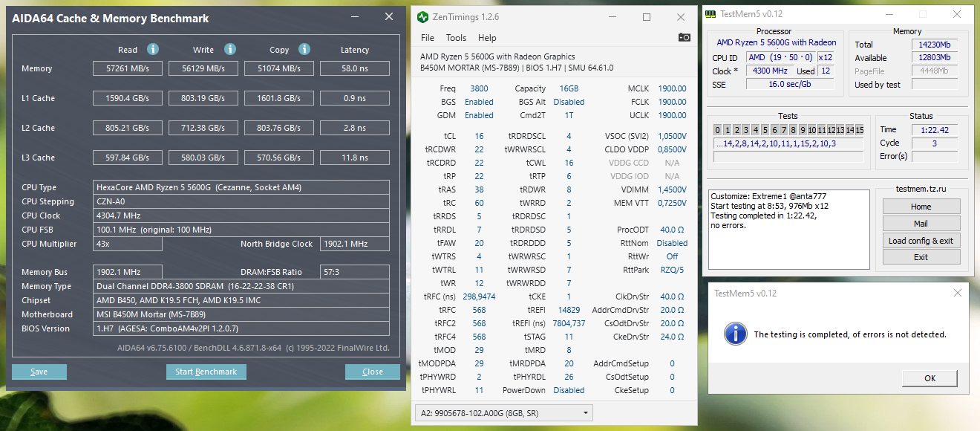The height and width of the screenshot is (431, 980).
Task: Click the ProcODT value 40.0 Ω
Action: click(673, 230)
